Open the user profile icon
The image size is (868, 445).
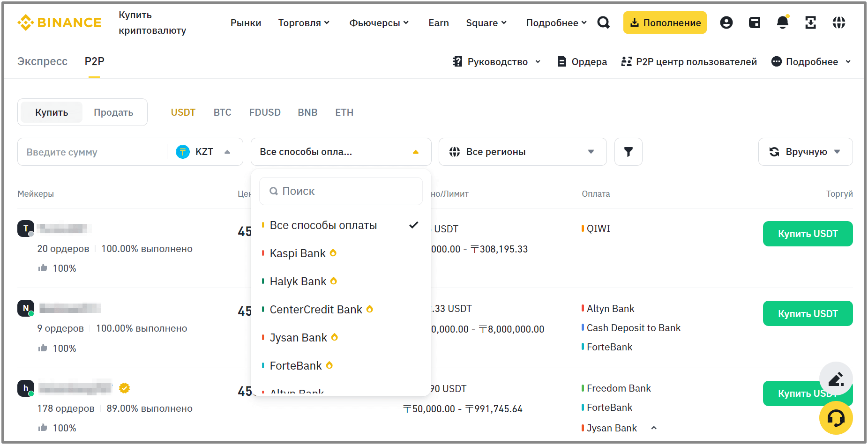pyautogui.click(x=726, y=22)
